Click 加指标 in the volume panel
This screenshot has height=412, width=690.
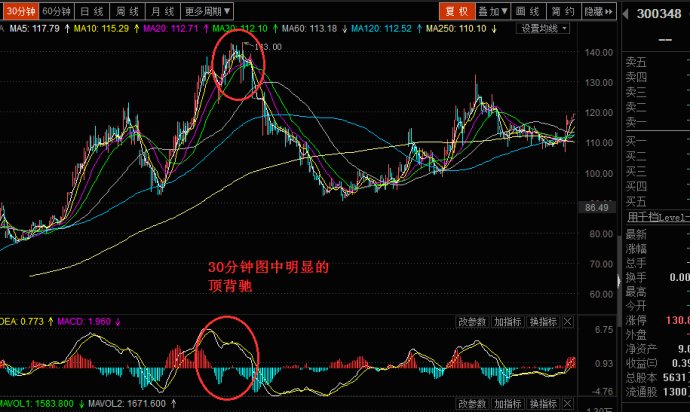point(508,404)
